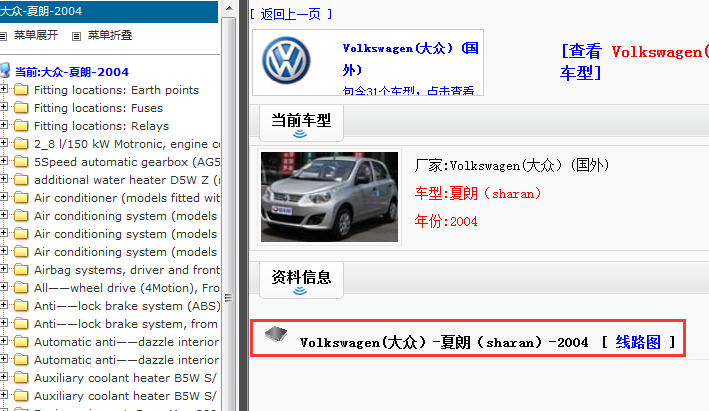Click 包含31个车型 点击查看 link
709x411 pixels.
(408, 91)
